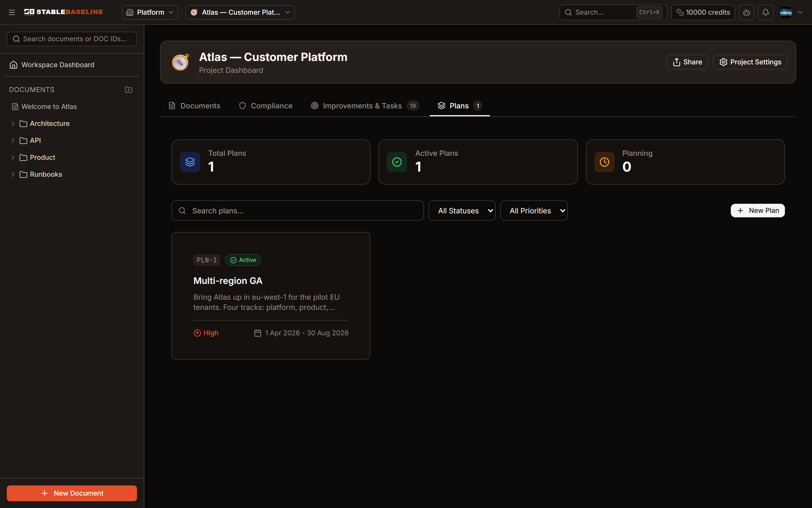Select the Architecture folder icon
This screenshot has height=508, width=812.
(23, 124)
